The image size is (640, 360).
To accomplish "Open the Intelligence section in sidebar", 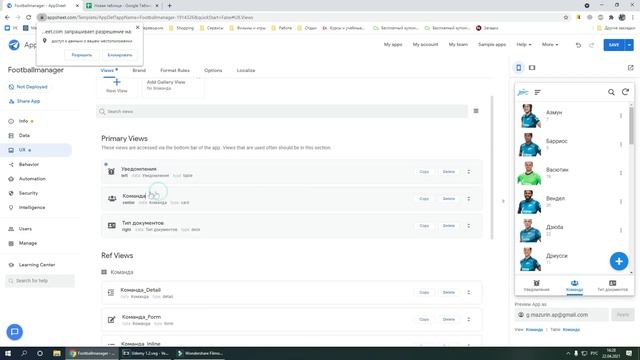I will tap(32, 208).
